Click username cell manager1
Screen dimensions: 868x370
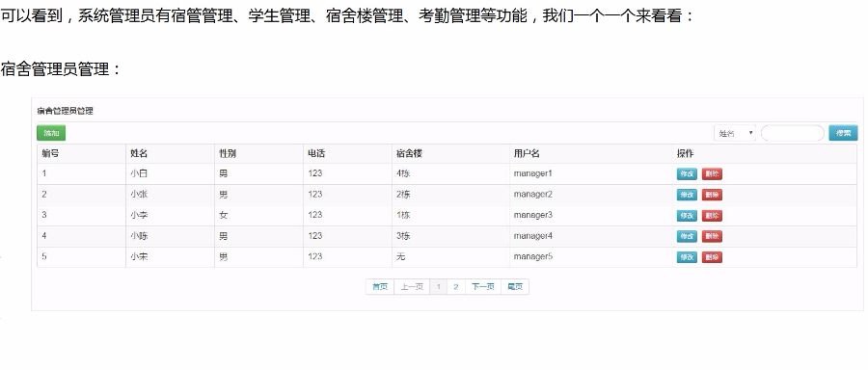(533, 173)
